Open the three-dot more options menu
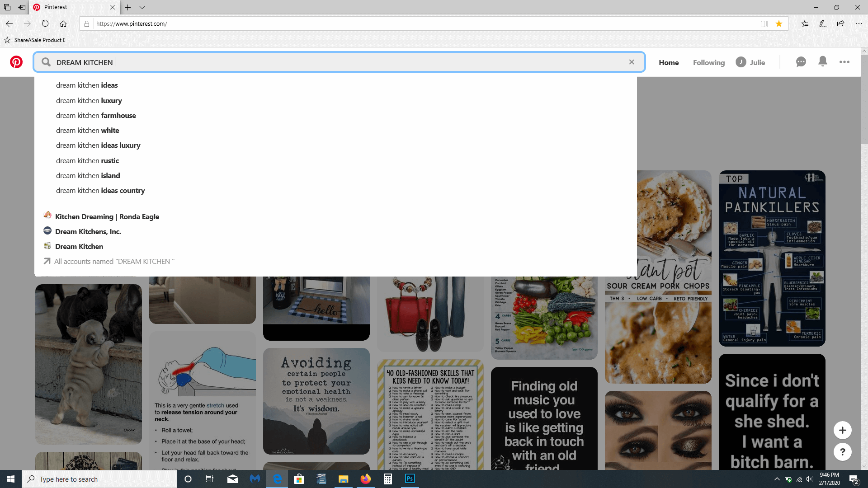The height and width of the screenshot is (488, 868). tap(844, 62)
